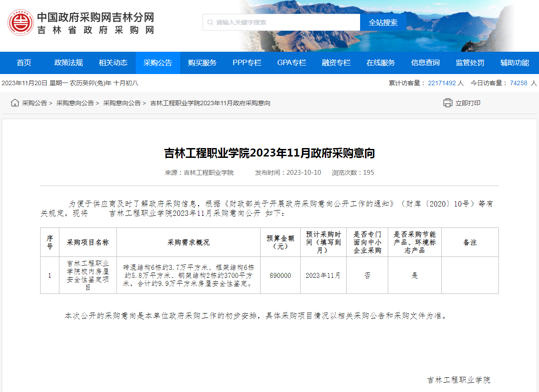This screenshot has height=392, width=539.
Task: Click the 采购项目名称 column header
Action: tap(88, 242)
